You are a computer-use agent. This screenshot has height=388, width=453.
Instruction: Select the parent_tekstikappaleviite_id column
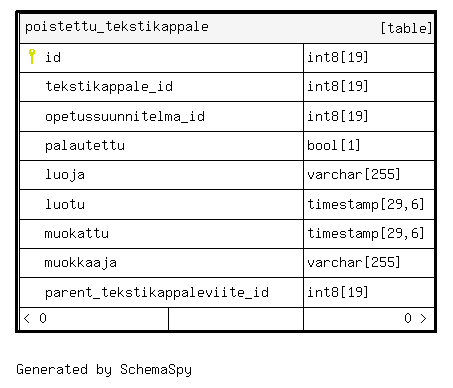coord(227,292)
